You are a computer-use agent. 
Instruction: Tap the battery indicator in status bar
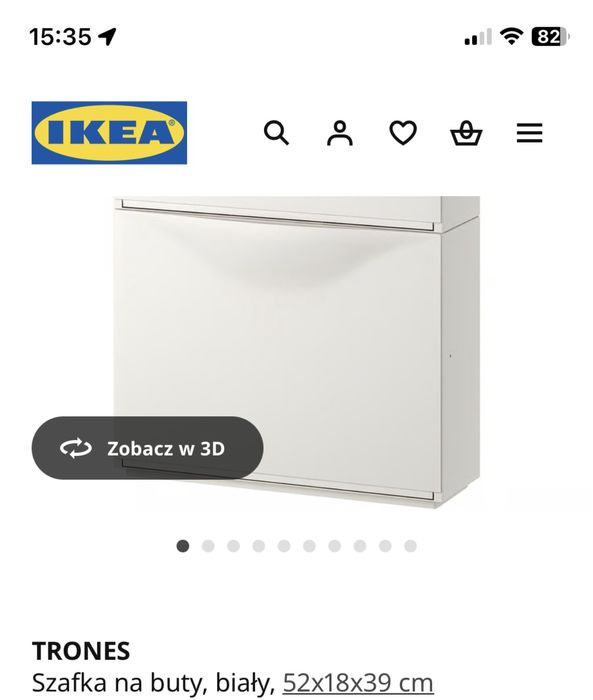point(550,37)
